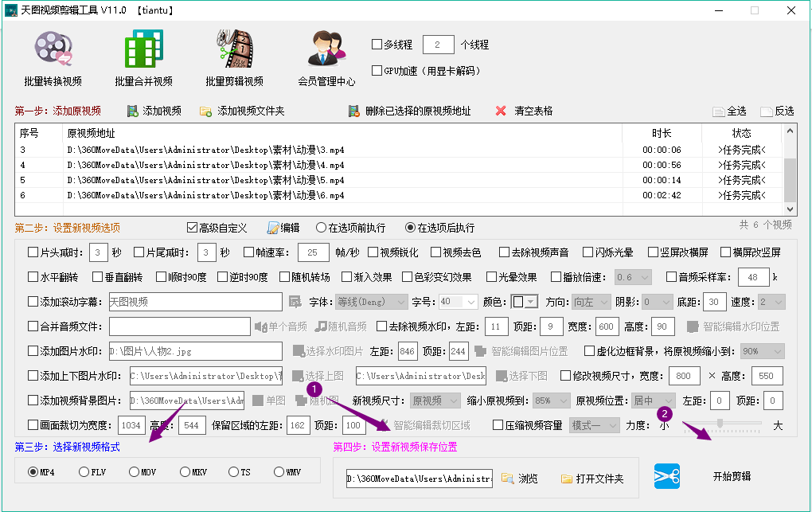Tick the 视频锐化 checkbox
This screenshot has height=512, width=812.
coord(373,252)
